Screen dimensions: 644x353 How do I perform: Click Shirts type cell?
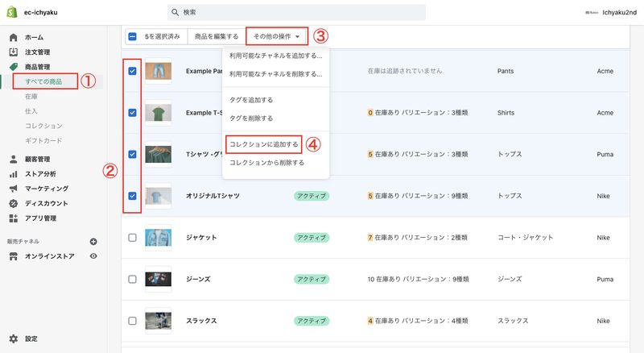[506, 112]
